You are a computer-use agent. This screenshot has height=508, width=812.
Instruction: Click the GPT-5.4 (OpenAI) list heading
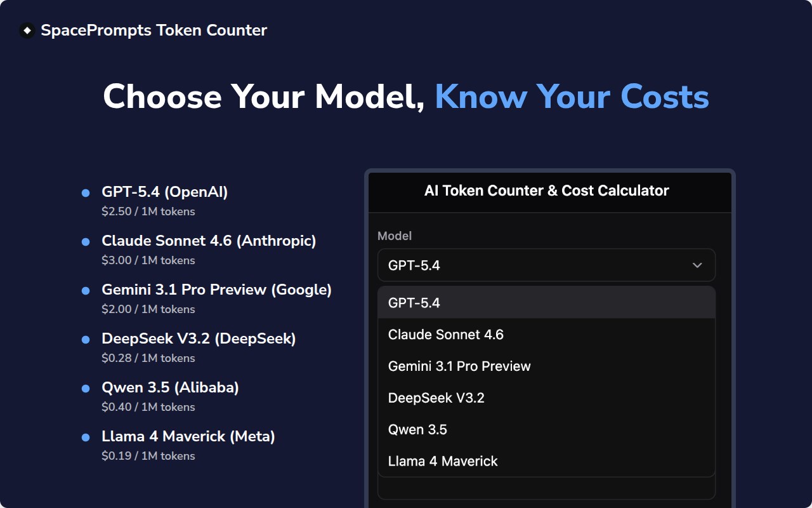tap(164, 192)
